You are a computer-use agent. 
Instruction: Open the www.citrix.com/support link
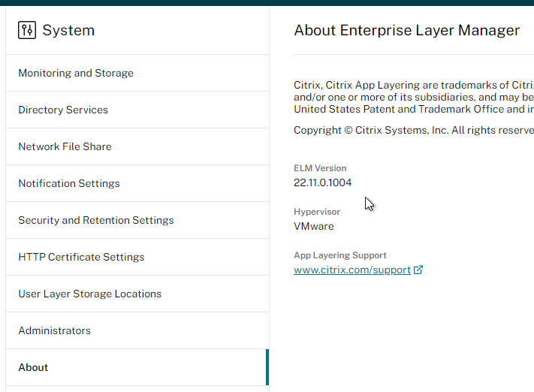pos(352,270)
